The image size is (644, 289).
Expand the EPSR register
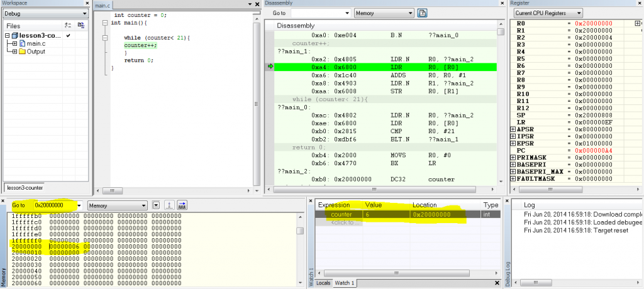[513, 144]
